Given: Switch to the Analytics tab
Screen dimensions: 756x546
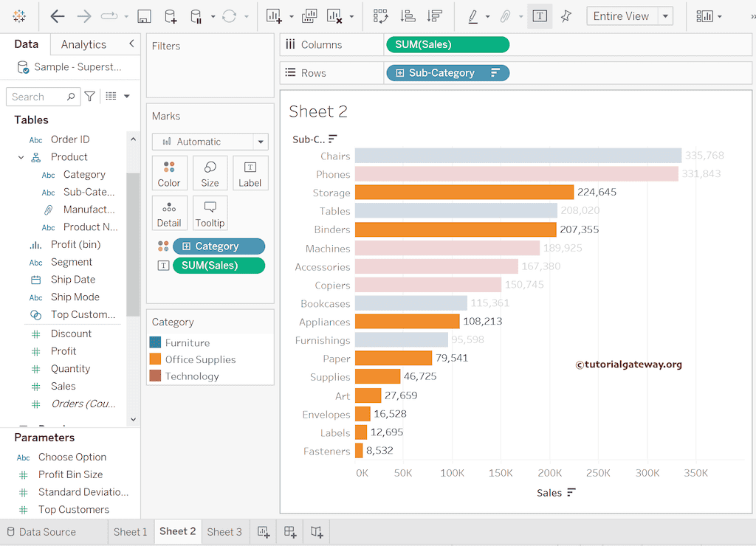Looking at the screenshot, I should tap(83, 44).
